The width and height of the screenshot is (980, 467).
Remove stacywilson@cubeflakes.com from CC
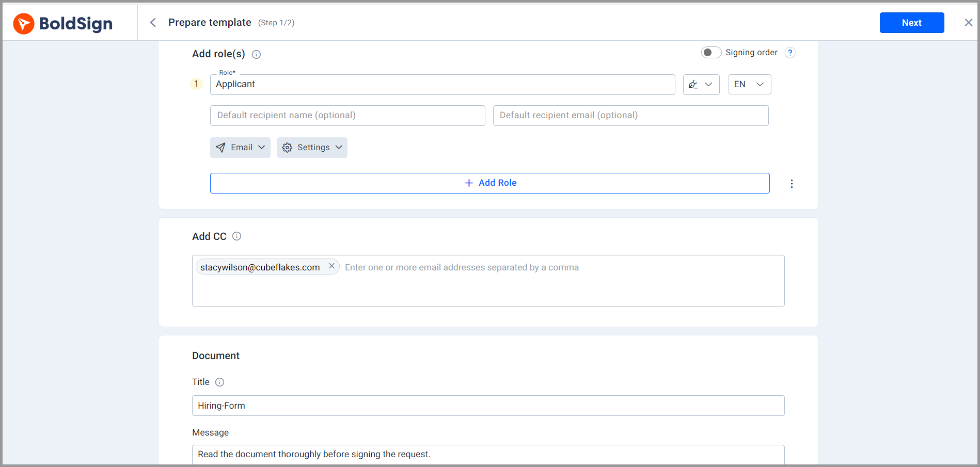point(331,266)
